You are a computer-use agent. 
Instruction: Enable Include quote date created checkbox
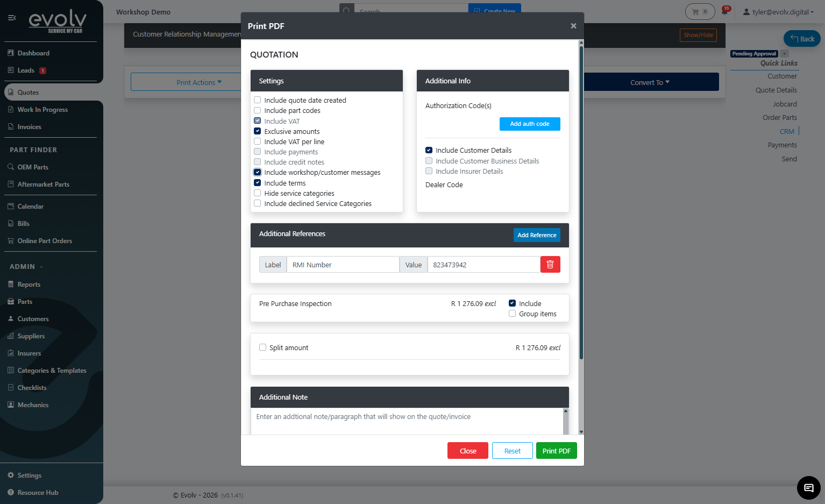tap(258, 100)
